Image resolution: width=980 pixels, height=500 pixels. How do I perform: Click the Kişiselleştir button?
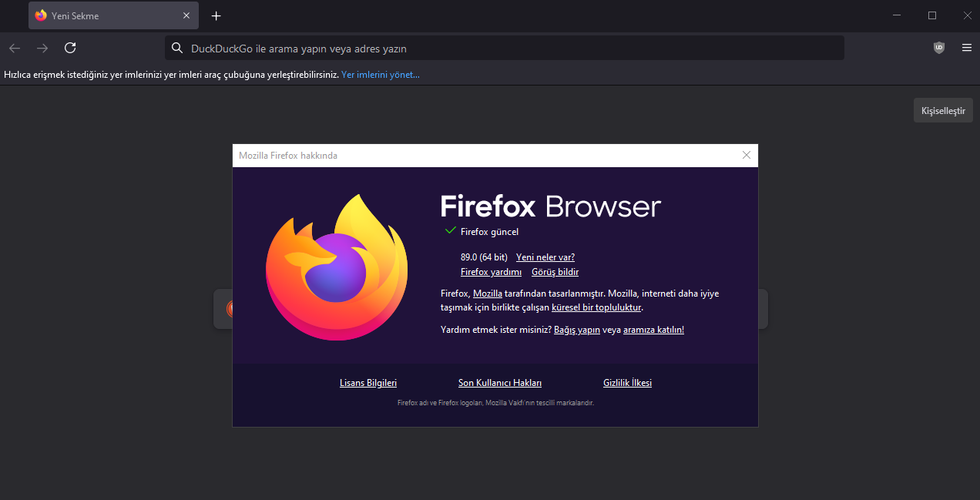coord(943,110)
